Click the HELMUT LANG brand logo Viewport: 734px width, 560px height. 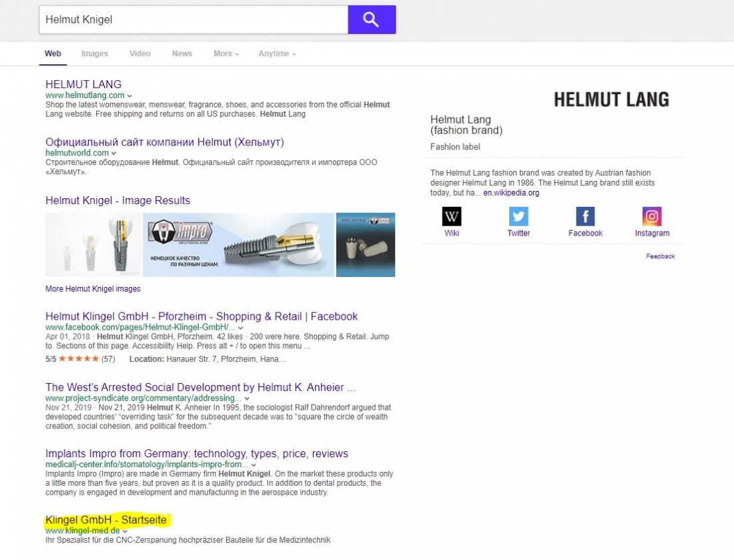click(611, 100)
